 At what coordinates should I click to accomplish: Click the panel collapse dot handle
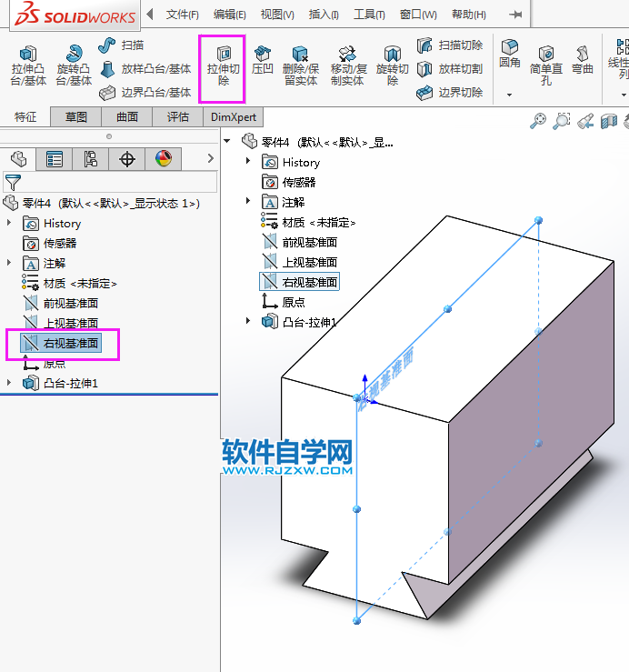click(x=109, y=136)
